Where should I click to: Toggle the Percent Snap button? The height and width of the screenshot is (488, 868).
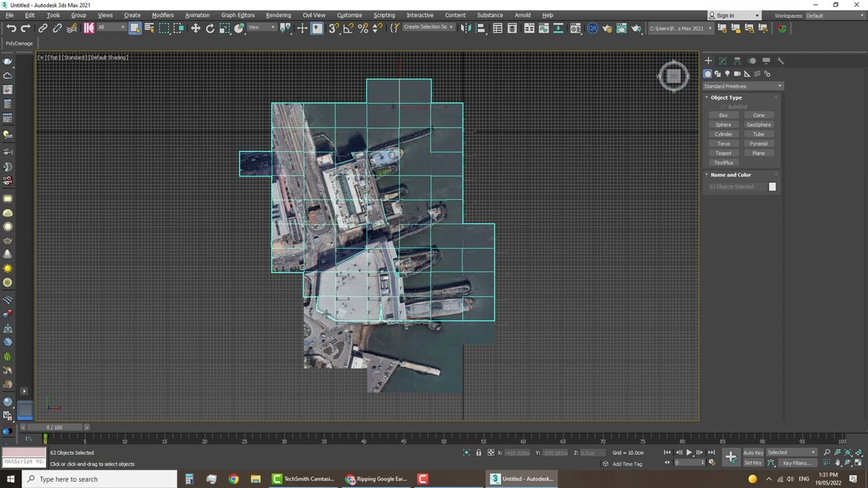click(x=363, y=28)
